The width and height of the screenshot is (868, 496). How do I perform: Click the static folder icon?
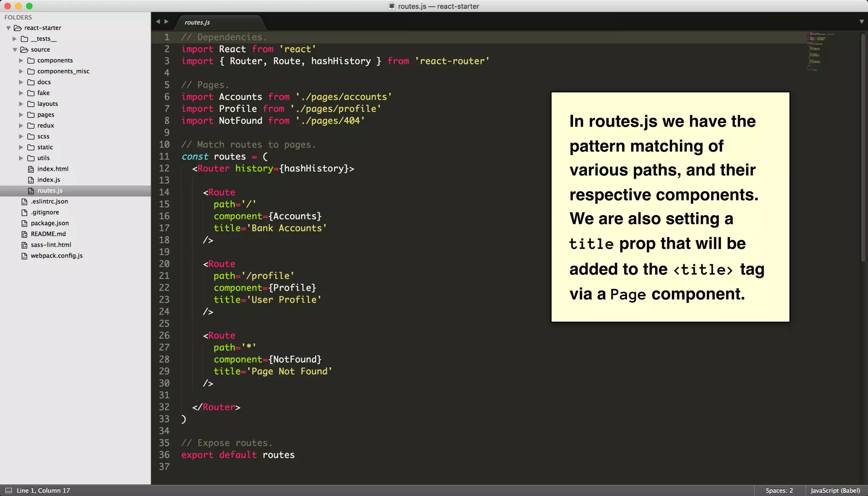(31, 147)
